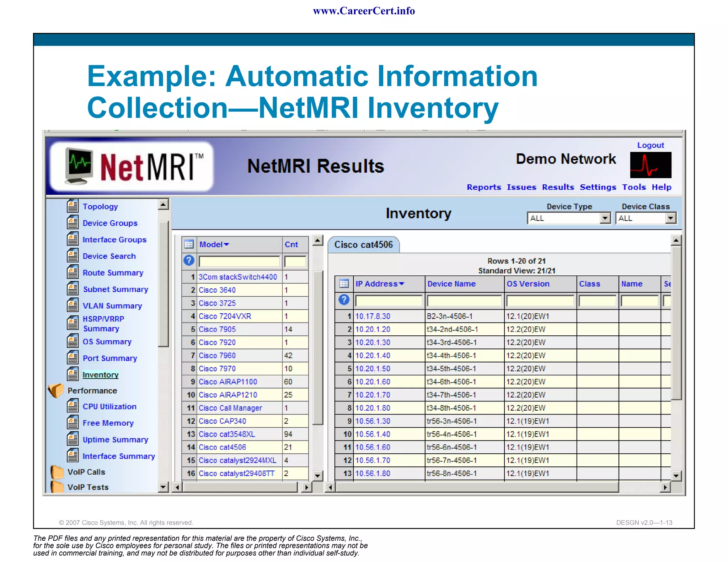Image resolution: width=728 pixels, height=562 pixels.
Task: Click the Model filter input field
Action: (x=239, y=261)
